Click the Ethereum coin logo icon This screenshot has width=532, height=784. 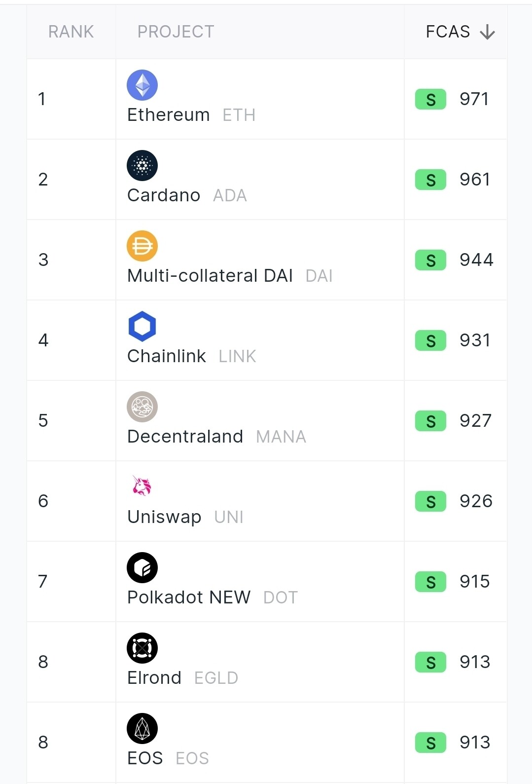coord(142,85)
